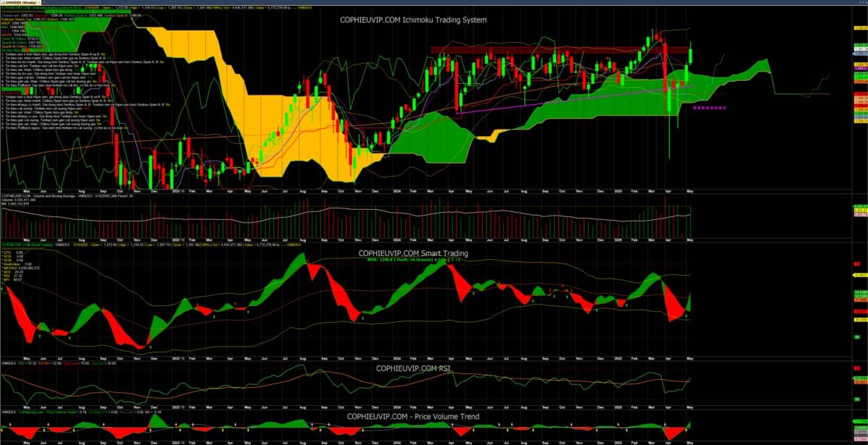Click the VNINDEX RSI = 57.32 pane header
Viewport: 868px width, 445px height.
coord(58,363)
